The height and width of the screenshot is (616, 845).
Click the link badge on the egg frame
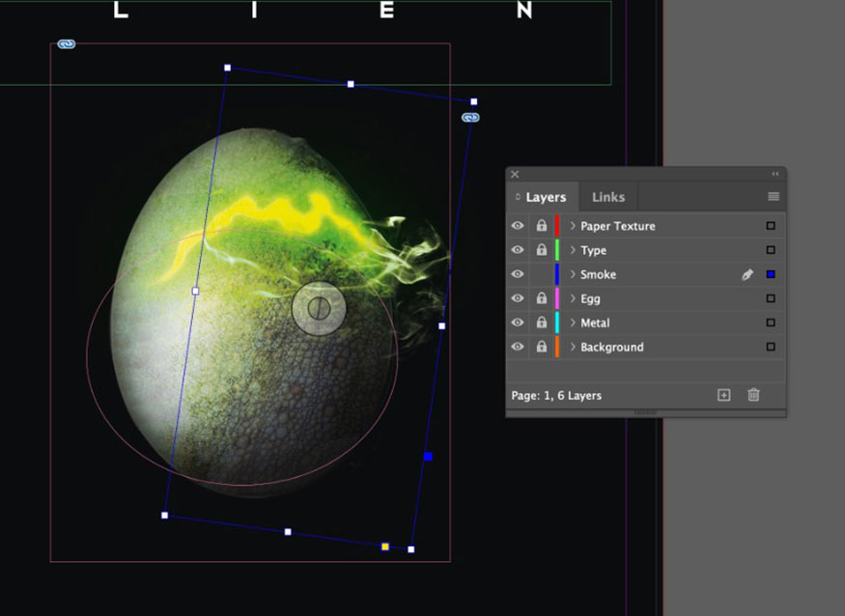tap(67, 44)
